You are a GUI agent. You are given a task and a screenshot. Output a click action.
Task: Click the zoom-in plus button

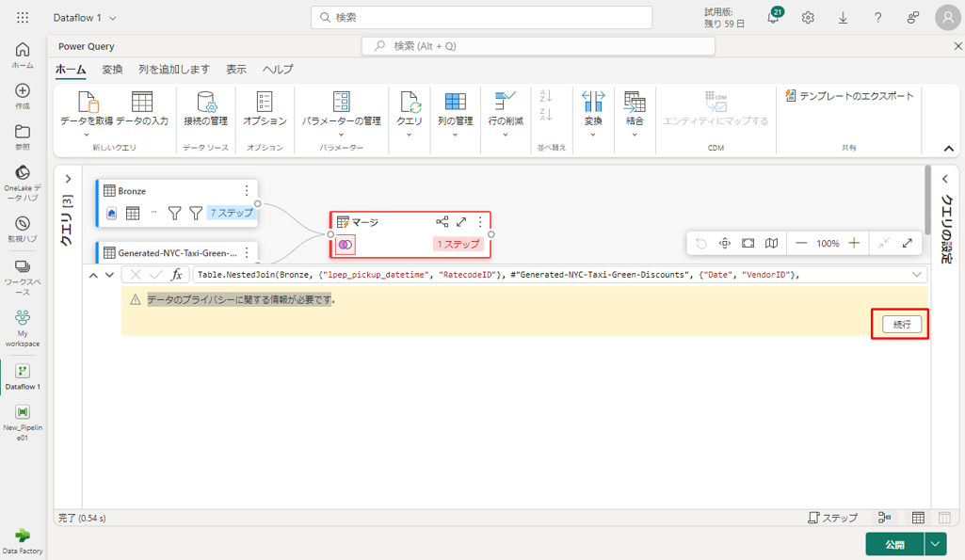click(x=854, y=243)
